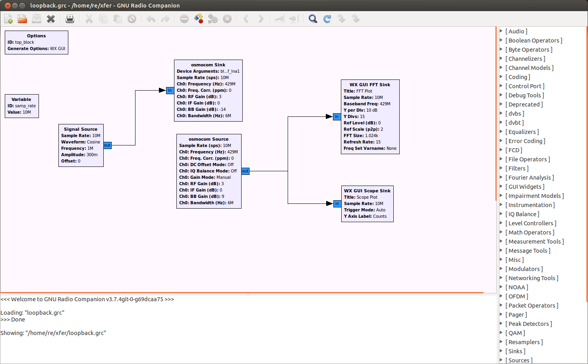Minimize the GNU Radio Companion window

coord(15,6)
